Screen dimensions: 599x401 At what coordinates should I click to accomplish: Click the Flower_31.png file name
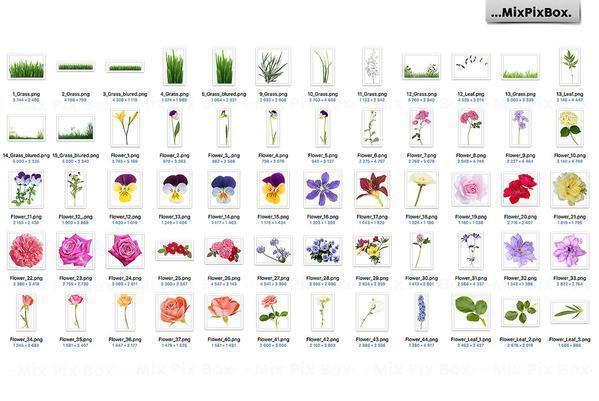pyautogui.click(x=471, y=278)
